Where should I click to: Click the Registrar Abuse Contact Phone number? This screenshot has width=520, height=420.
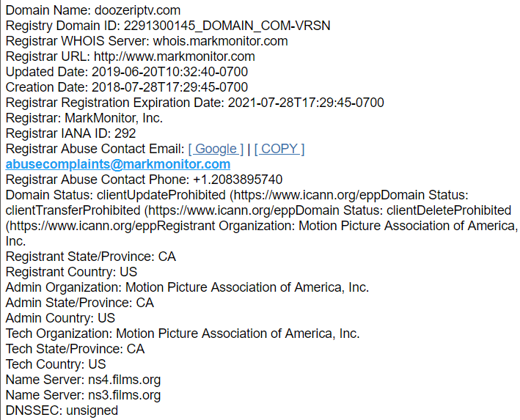pyautogui.click(x=238, y=180)
